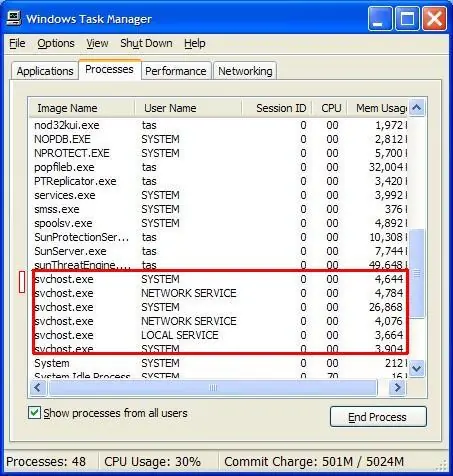Select the popfileb.exe process

point(218,167)
